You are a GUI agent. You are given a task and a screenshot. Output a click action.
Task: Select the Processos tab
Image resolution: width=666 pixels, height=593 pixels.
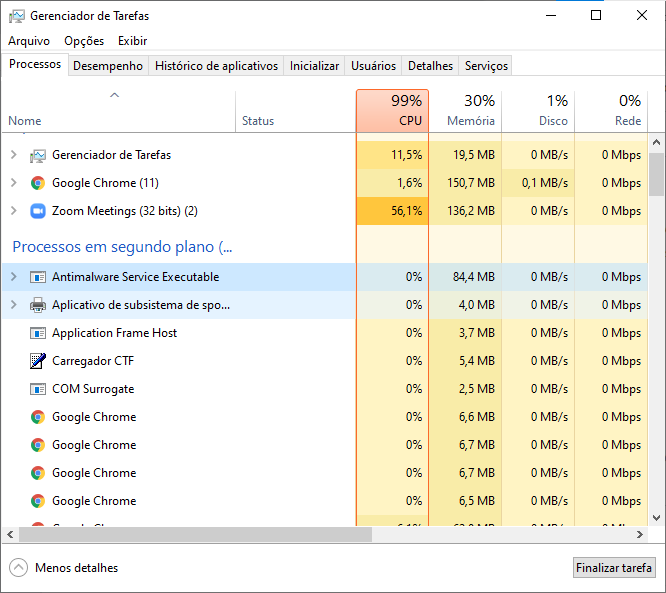(35, 64)
